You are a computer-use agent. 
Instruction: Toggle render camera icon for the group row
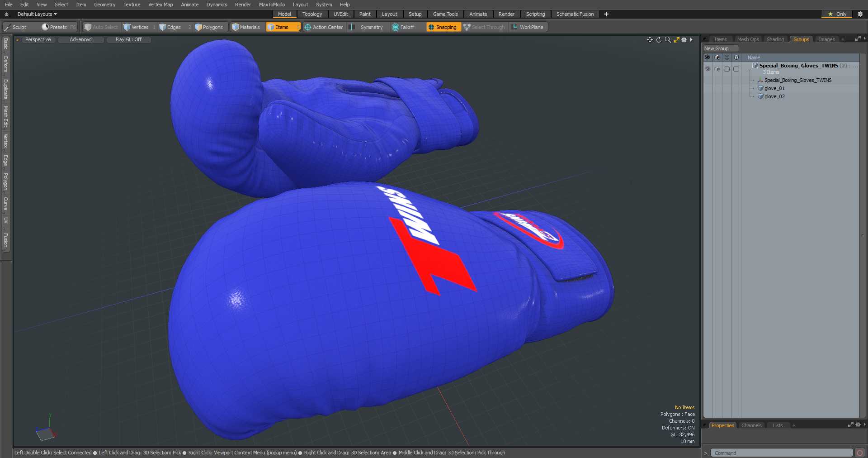coord(717,69)
